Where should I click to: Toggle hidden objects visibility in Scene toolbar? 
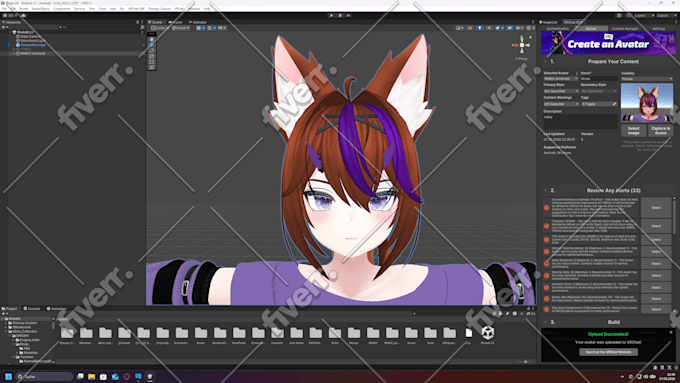[x=510, y=28]
